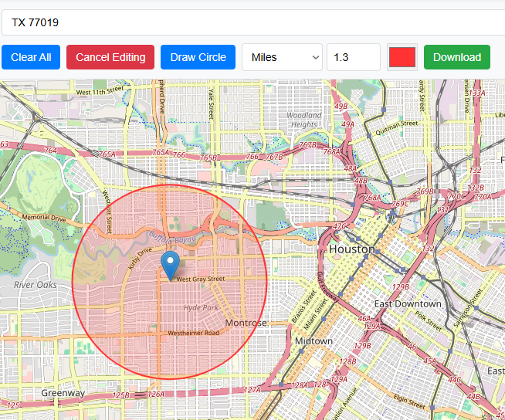Click the blue location marker pin

pyautogui.click(x=170, y=265)
